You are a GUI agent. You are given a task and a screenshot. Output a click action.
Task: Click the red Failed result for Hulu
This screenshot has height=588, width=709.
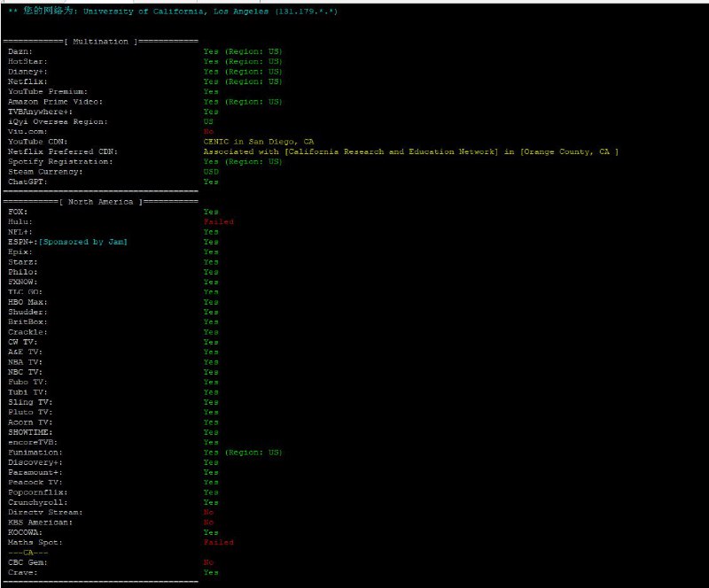pyautogui.click(x=218, y=221)
